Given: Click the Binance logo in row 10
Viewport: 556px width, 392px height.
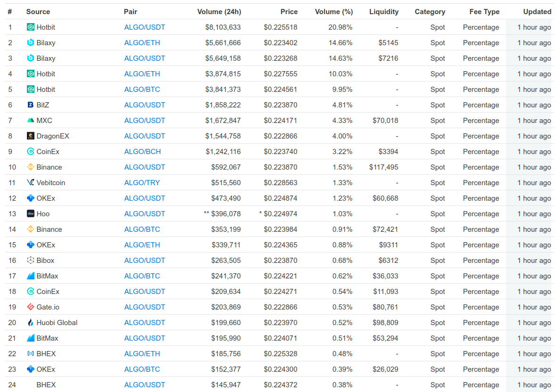Looking at the screenshot, I should pyautogui.click(x=31, y=167).
